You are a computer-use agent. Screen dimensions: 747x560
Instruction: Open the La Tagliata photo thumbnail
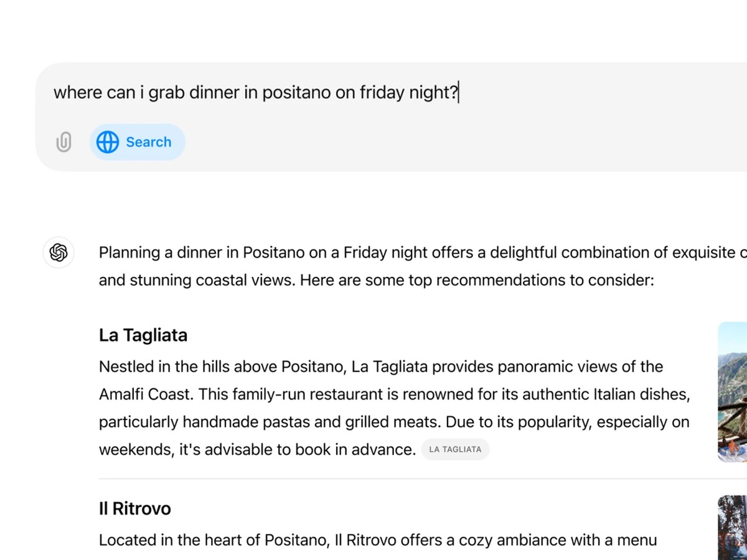pos(733,392)
